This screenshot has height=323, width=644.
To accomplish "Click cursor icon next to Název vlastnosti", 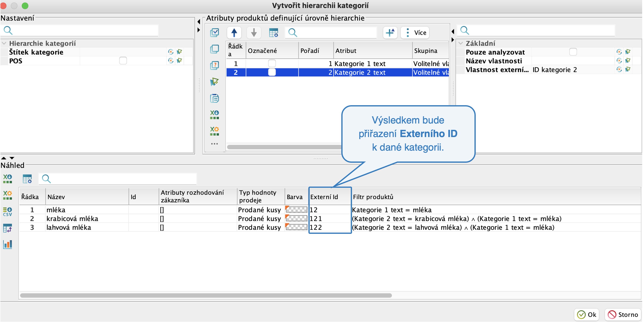I will point(628,60).
